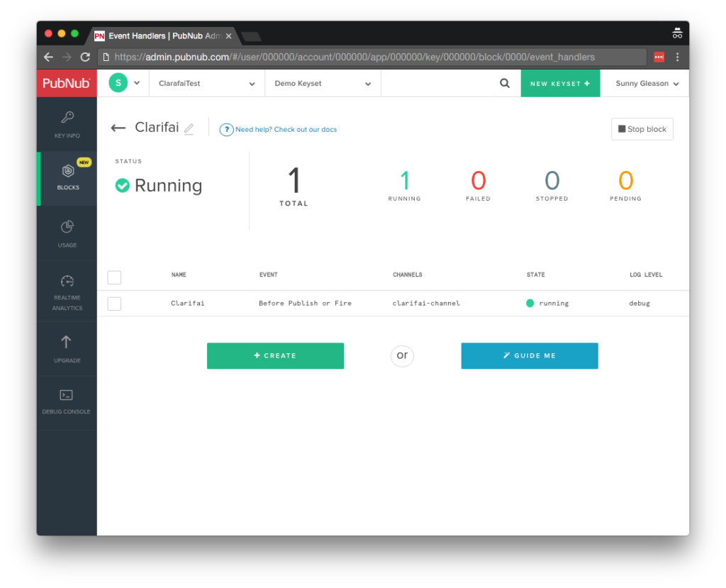Click the green Create button
This screenshot has width=726, height=588.
coord(275,356)
